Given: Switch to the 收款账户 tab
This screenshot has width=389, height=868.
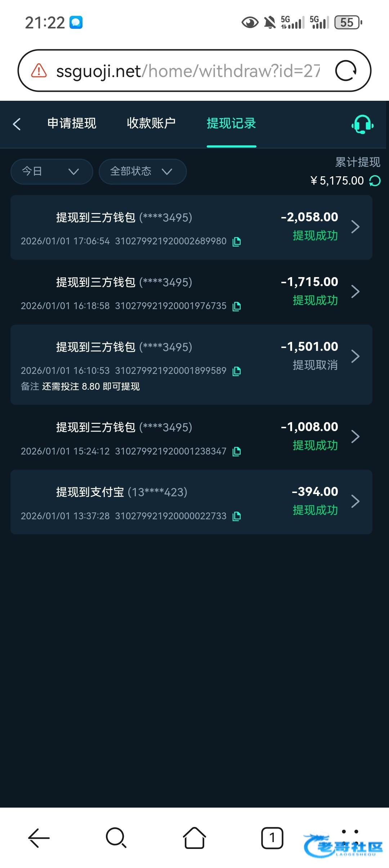Looking at the screenshot, I should [151, 123].
